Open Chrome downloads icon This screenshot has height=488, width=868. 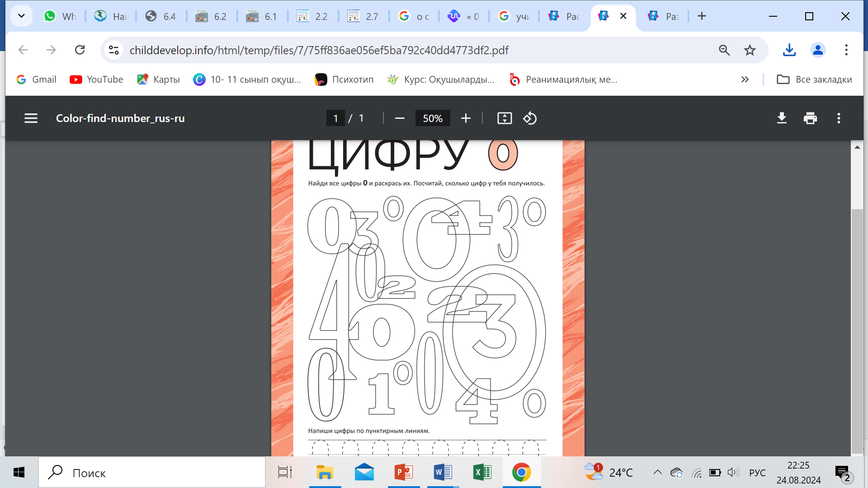[x=789, y=50]
